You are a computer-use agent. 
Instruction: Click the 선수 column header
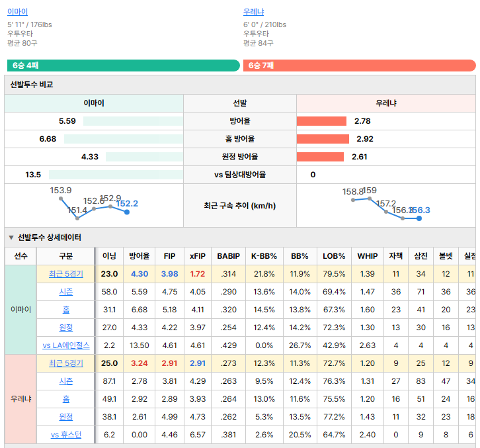[20, 256]
